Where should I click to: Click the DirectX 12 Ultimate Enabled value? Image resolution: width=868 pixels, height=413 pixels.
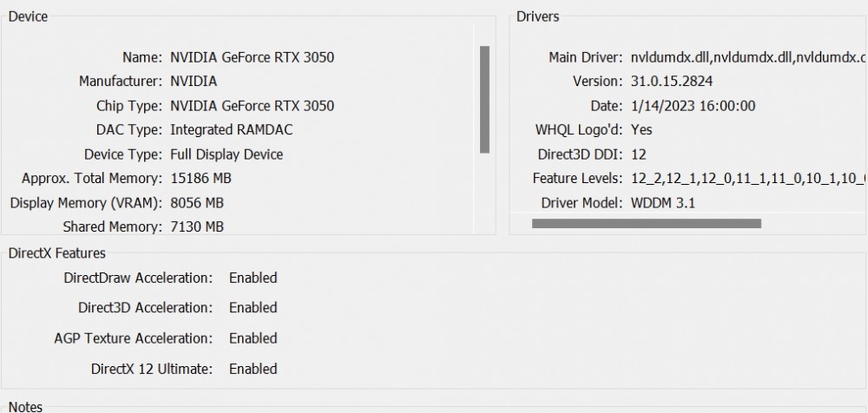coord(253,369)
